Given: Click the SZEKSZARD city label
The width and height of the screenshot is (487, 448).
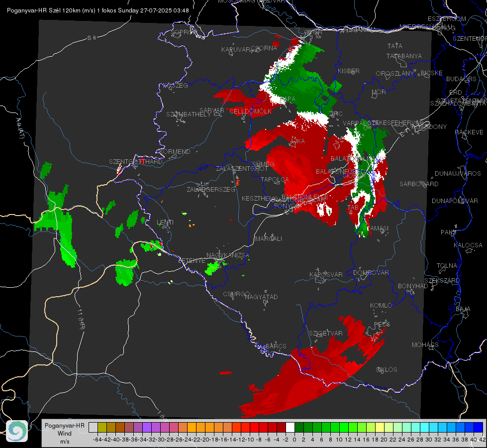Looking at the screenshot, I should pos(442,281).
